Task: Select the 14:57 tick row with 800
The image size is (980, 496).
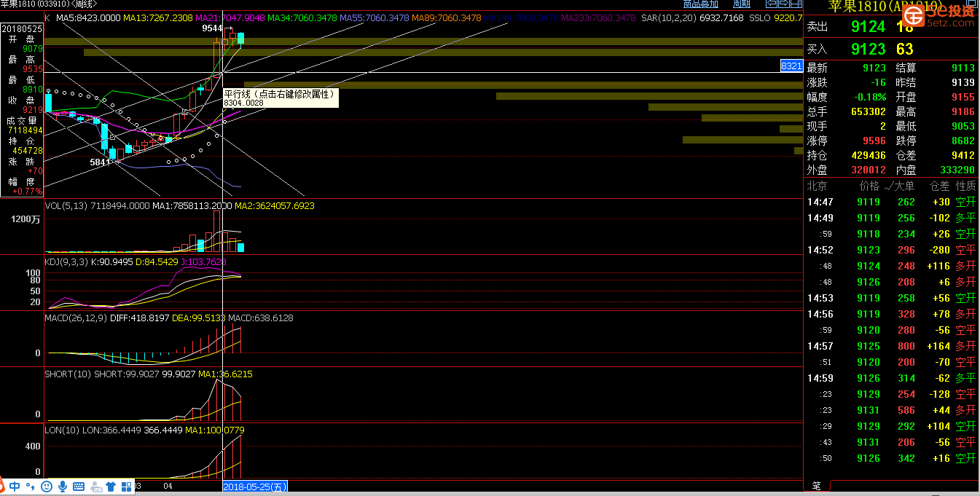Action: pos(891,346)
